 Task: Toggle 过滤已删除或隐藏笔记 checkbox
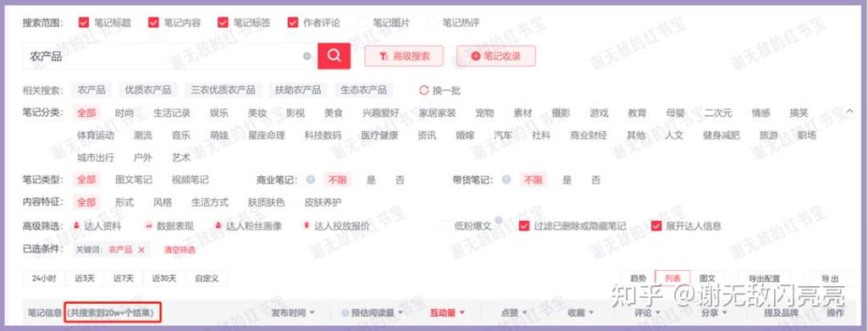(x=524, y=226)
